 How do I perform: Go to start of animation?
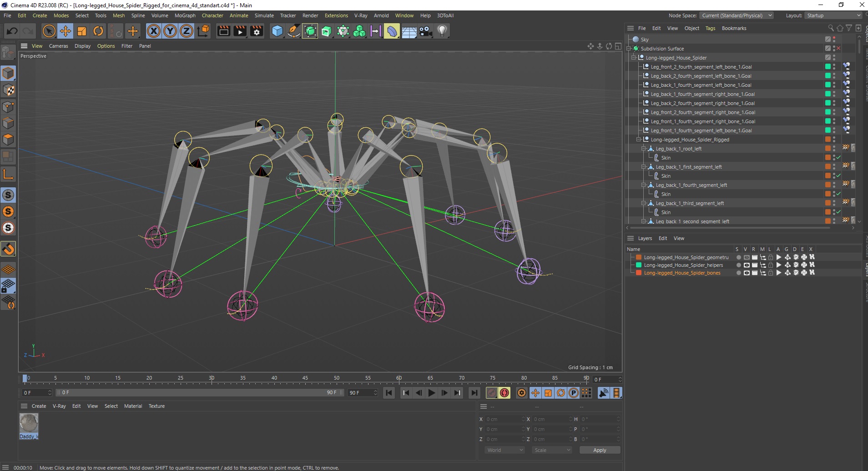(389, 393)
